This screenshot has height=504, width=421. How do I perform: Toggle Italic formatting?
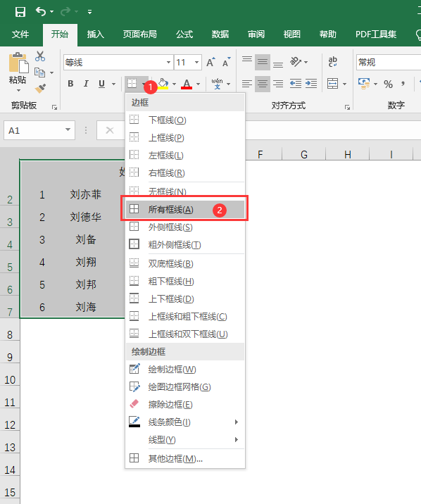click(86, 84)
